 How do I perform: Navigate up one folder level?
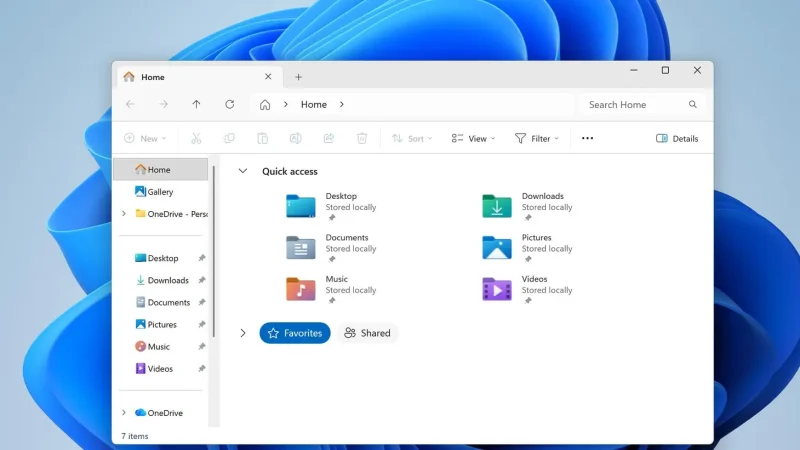196,104
